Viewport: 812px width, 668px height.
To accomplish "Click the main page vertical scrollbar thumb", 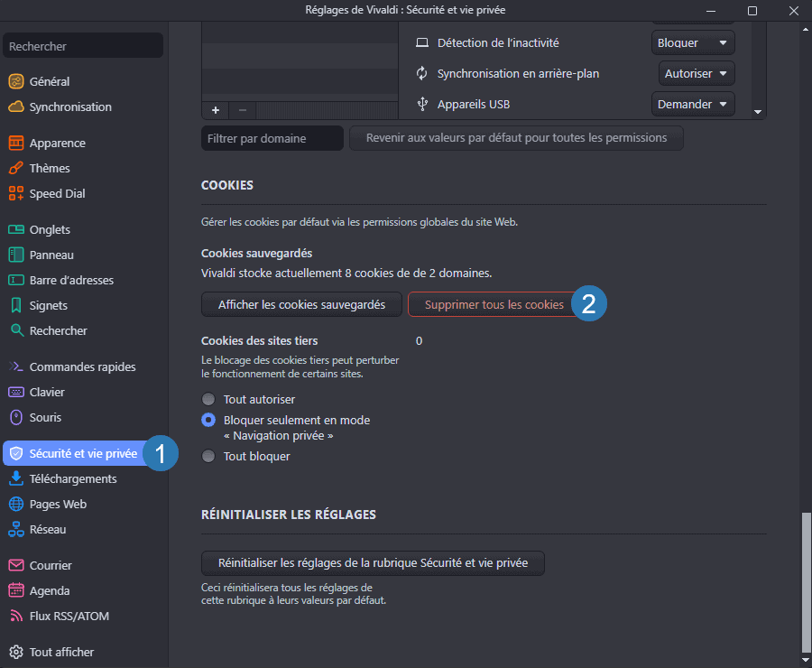I will (x=806, y=582).
